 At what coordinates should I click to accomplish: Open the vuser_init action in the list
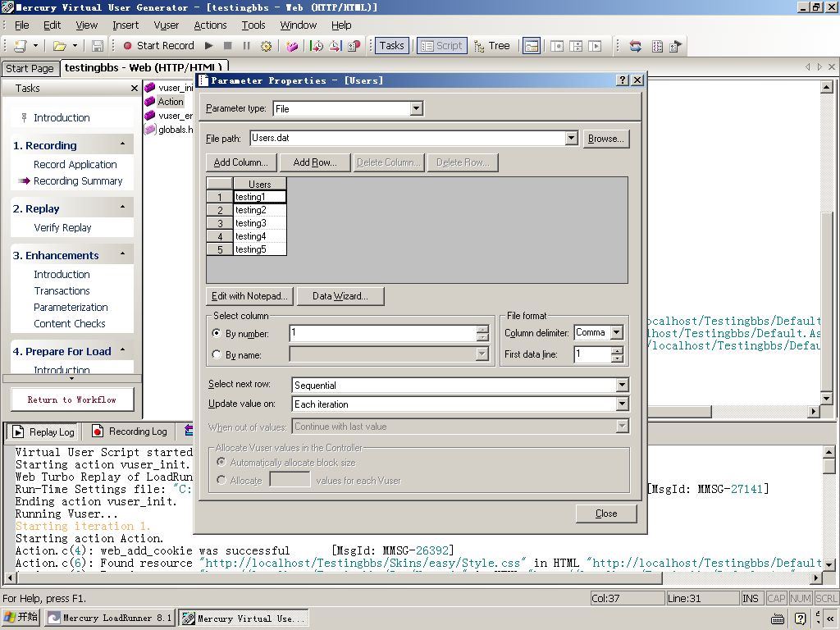(x=168, y=87)
